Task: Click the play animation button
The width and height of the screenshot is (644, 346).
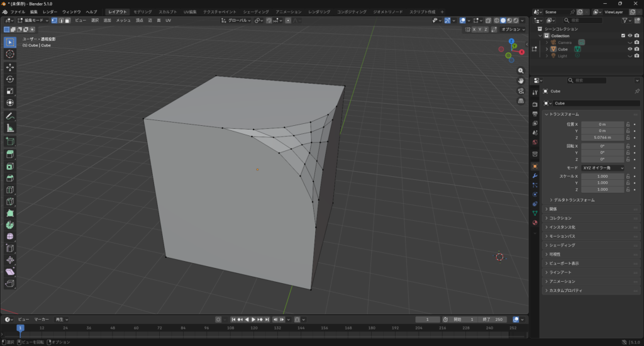Action: [x=253, y=320]
